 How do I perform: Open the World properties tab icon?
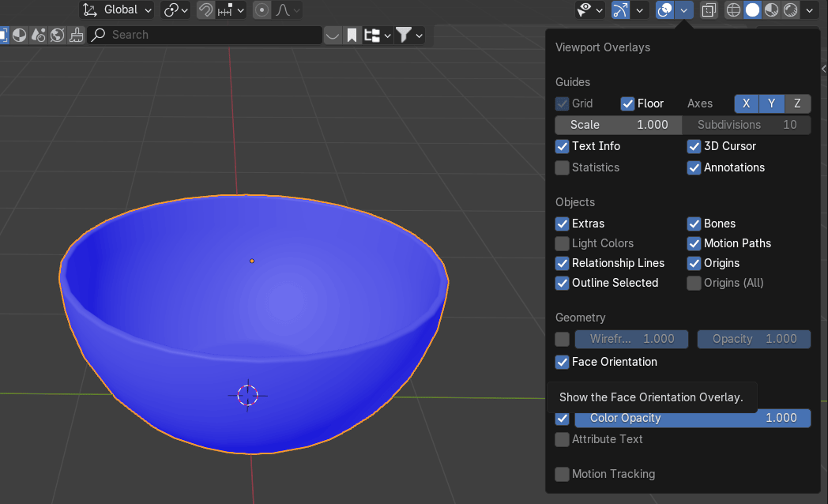click(x=57, y=35)
